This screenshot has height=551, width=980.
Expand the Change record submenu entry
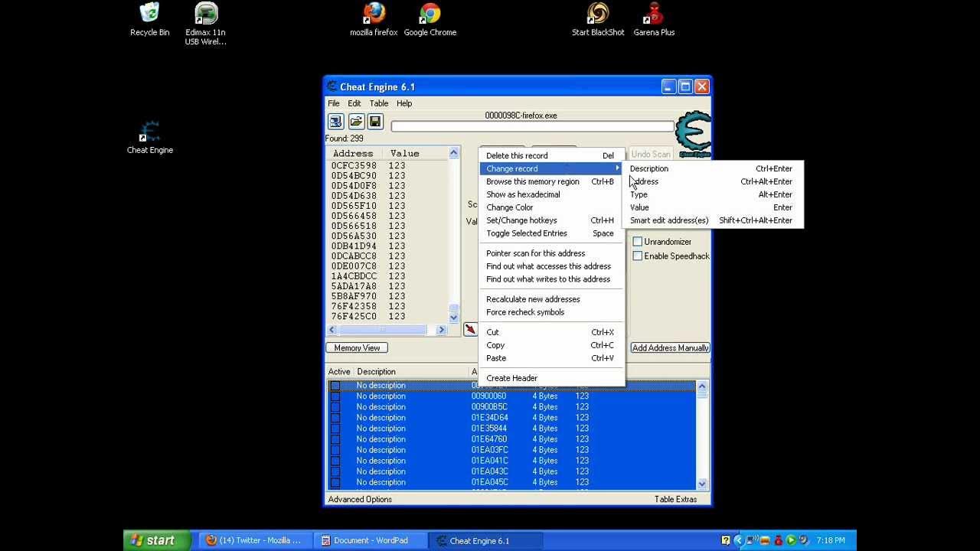551,168
